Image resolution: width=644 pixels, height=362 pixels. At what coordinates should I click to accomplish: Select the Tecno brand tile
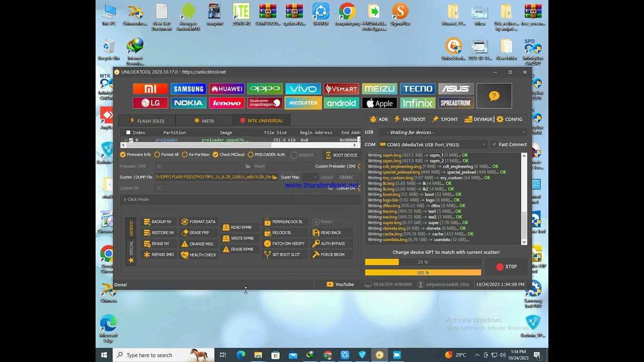tap(418, 89)
